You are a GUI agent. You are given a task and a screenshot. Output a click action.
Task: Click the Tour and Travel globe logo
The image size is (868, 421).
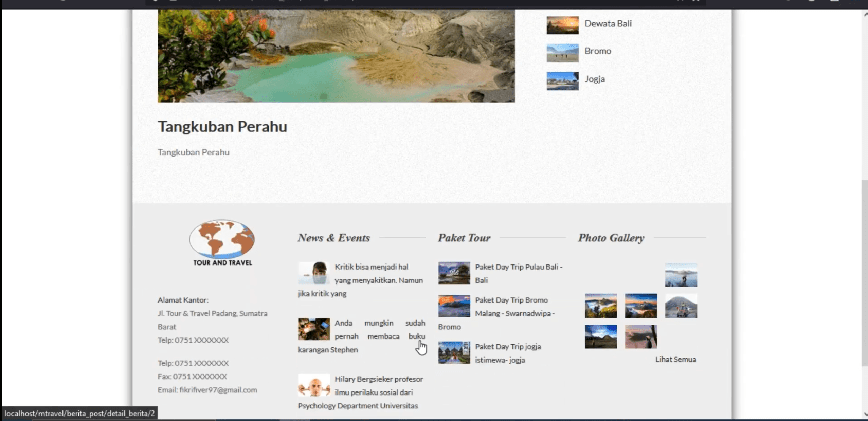[x=222, y=243]
